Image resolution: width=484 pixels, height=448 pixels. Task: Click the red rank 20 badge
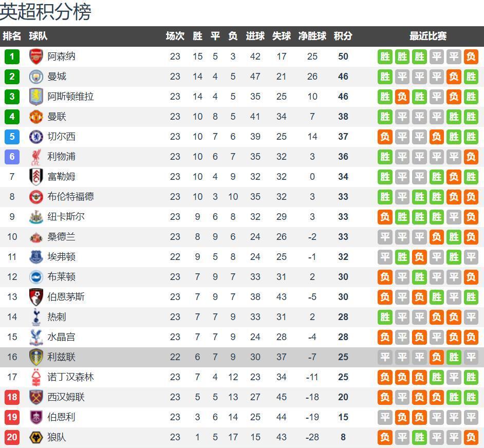[12, 437]
